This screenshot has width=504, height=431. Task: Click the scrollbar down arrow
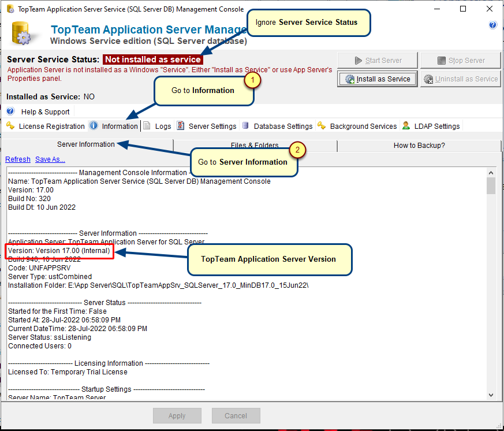(x=491, y=395)
